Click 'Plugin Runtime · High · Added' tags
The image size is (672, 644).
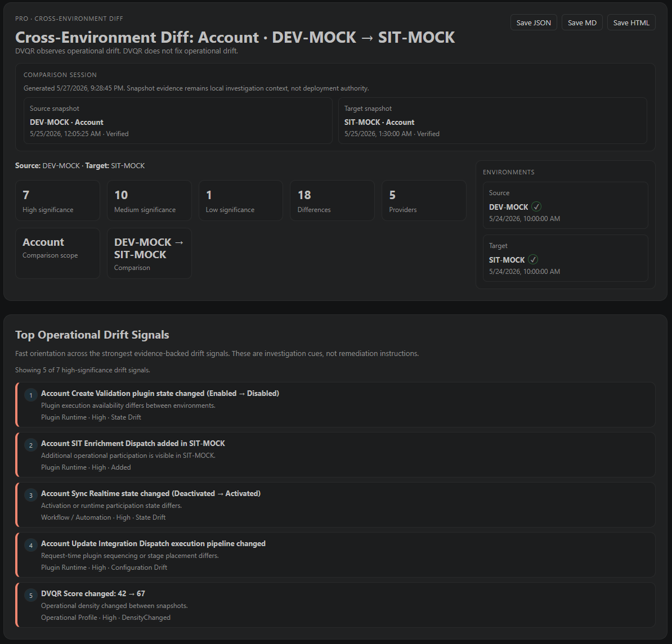point(86,467)
